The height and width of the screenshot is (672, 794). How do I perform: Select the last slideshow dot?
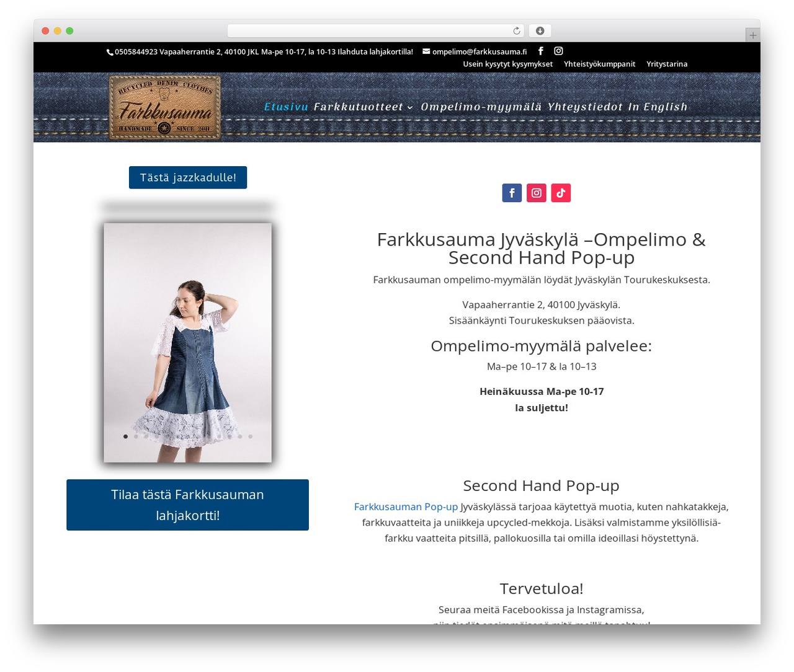251,436
